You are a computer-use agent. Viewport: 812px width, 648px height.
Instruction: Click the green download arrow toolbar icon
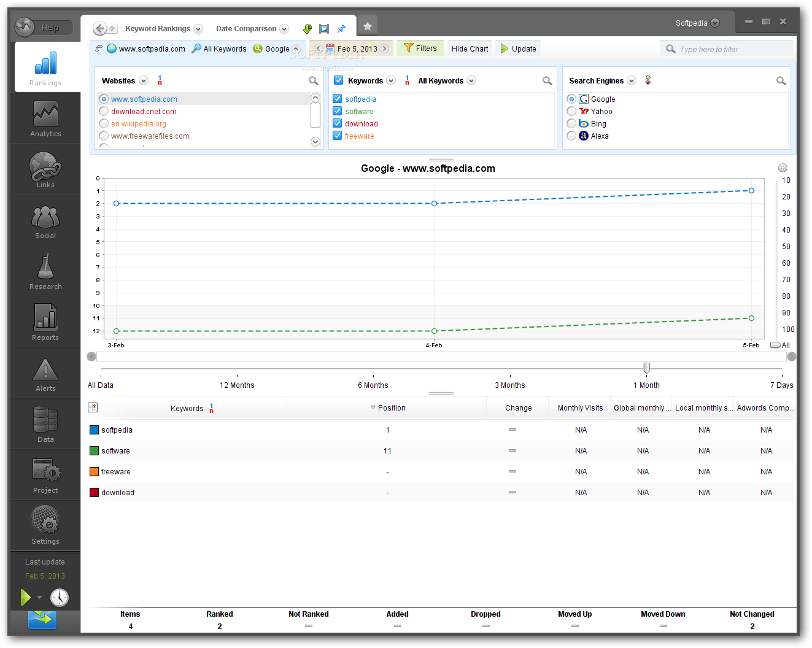click(307, 29)
